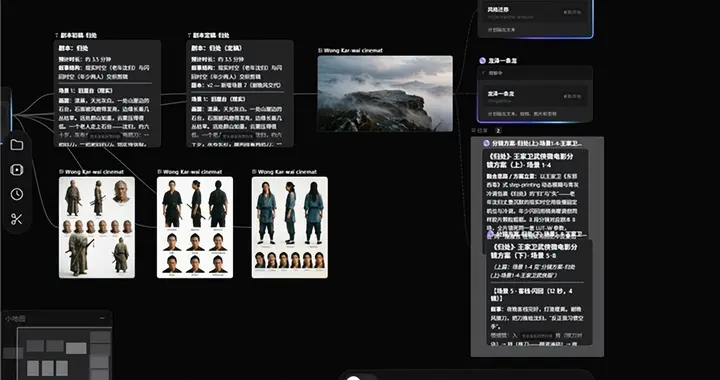Click the 剧本初稿 归处 script node card
This screenshot has height=380, width=720.
point(107,94)
